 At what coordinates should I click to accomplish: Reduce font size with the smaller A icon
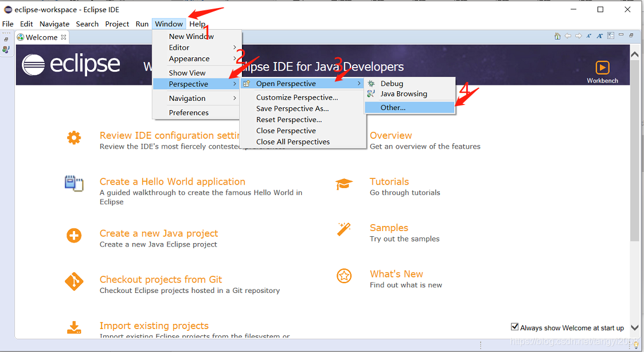click(x=588, y=36)
